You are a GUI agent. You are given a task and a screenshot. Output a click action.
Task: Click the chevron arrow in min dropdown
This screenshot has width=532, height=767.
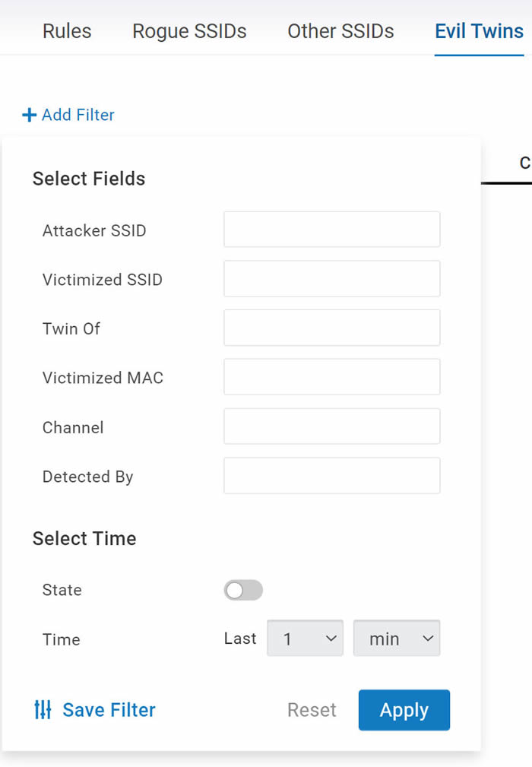click(428, 639)
